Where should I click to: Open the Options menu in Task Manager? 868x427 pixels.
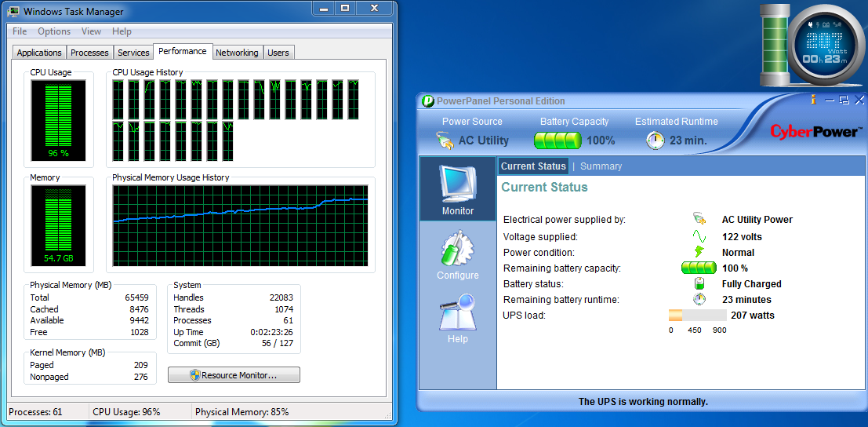[54, 31]
